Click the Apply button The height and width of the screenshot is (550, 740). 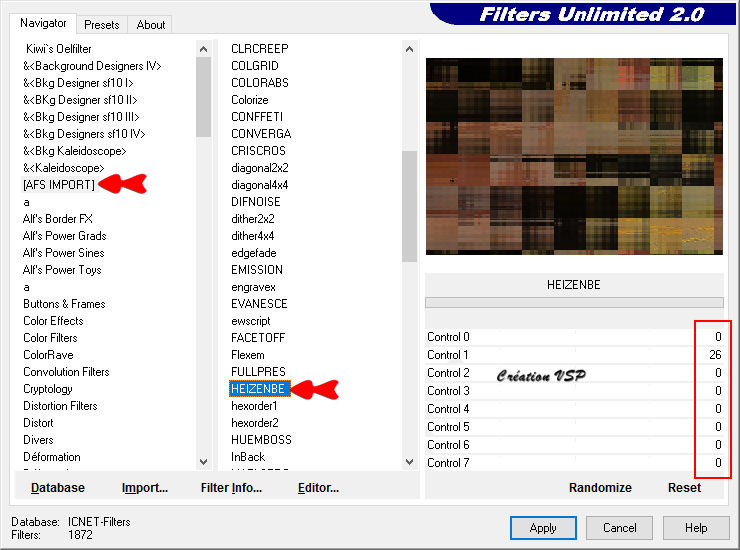coord(543,527)
